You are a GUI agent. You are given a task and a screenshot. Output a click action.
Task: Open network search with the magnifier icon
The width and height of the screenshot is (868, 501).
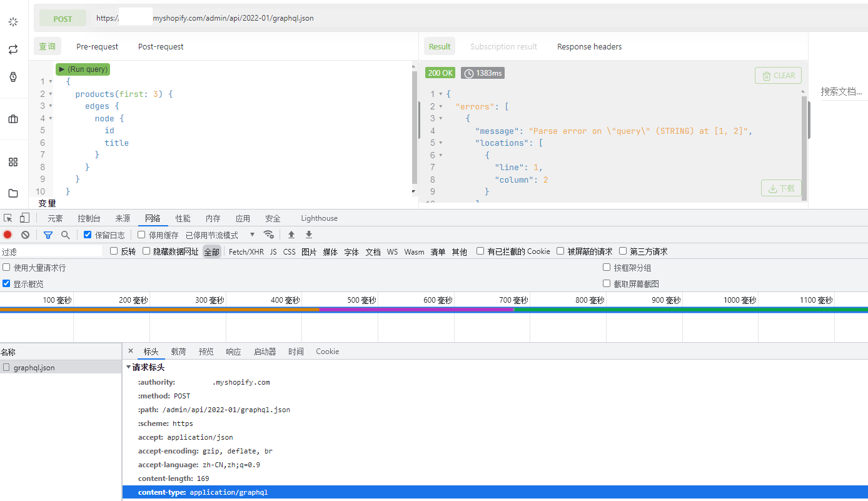click(65, 235)
